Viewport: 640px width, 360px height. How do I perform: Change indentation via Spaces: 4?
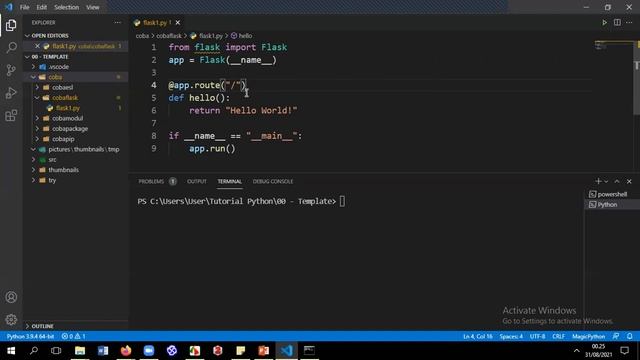coord(511,336)
